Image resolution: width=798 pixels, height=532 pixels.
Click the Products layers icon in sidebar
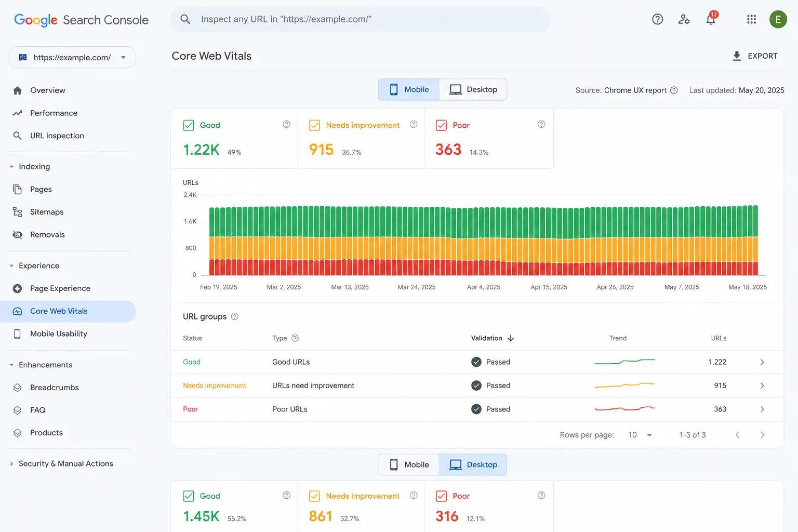coord(17,433)
